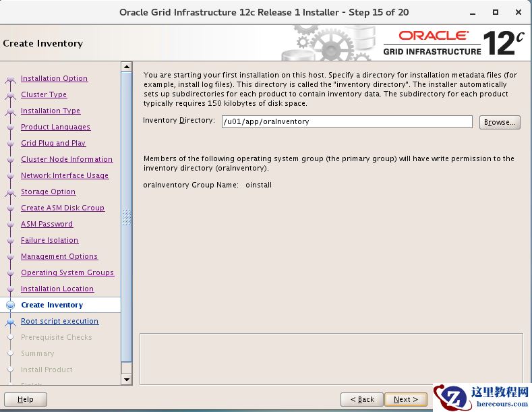Image resolution: width=532 pixels, height=412 pixels.
Task: Select the current Create Inventory step
Action: pos(52,305)
